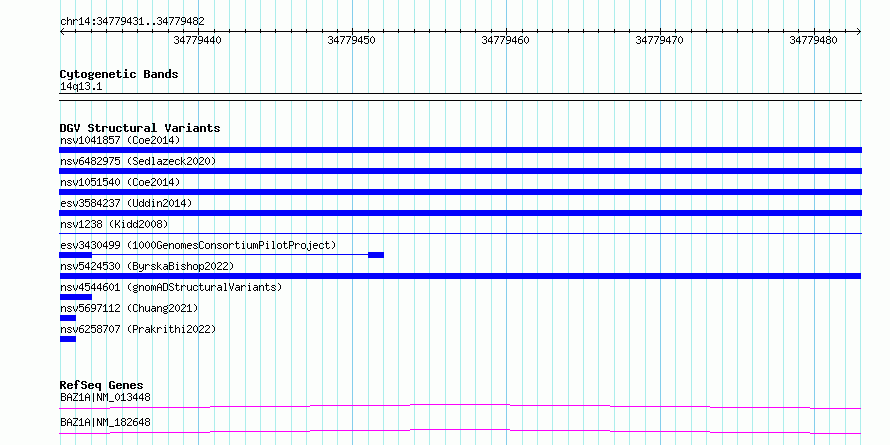Click the magenta line for BAZ1A|NM_013448
This screenshot has width=890, height=445.
[460, 406]
